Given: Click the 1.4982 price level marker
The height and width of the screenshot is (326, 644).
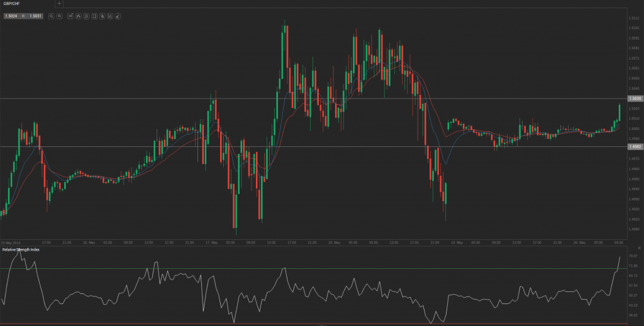Looking at the screenshot, I should pos(635,146).
